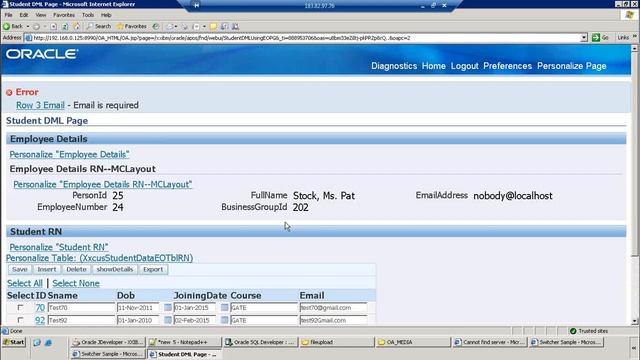Screen dimensions: 640x360
Task: Click Personalize Table XxcusStudentDataEOTblRN link
Action: click(x=100, y=258)
